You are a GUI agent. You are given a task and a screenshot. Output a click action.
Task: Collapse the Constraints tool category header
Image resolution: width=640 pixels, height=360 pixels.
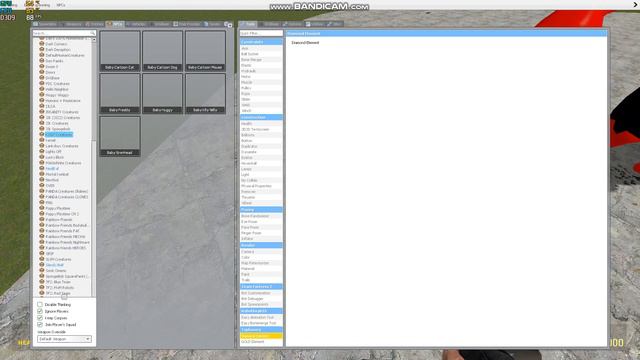pos(261,42)
